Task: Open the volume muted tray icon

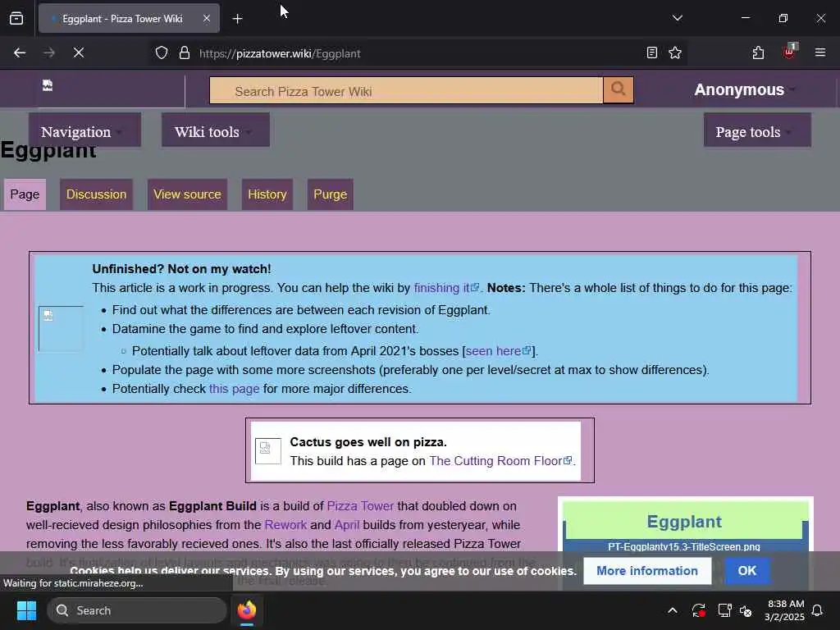Action: (x=746, y=610)
